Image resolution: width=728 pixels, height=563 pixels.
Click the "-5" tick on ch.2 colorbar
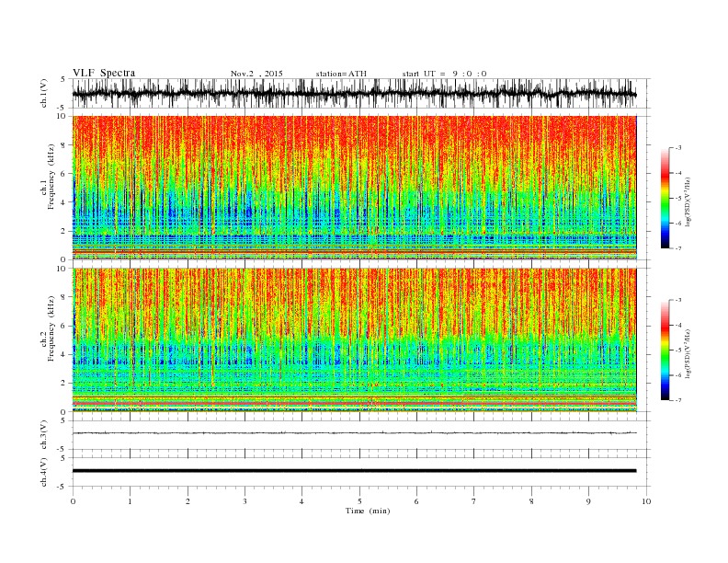(x=677, y=350)
